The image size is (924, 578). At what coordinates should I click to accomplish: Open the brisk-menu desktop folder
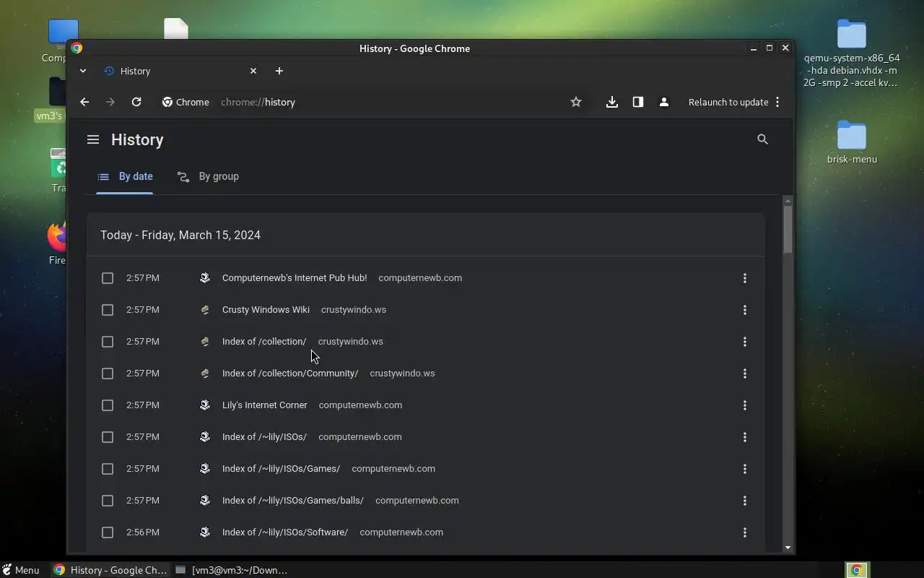[852, 142]
